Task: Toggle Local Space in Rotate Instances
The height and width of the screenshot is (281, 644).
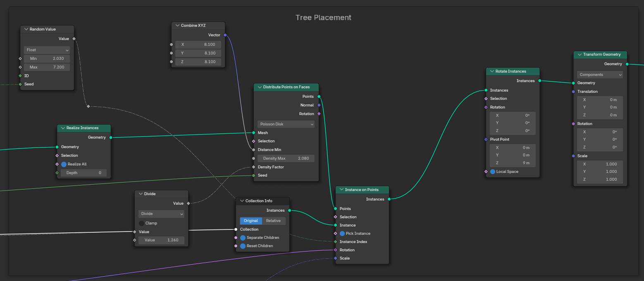Action: click(x=493, y=172)
